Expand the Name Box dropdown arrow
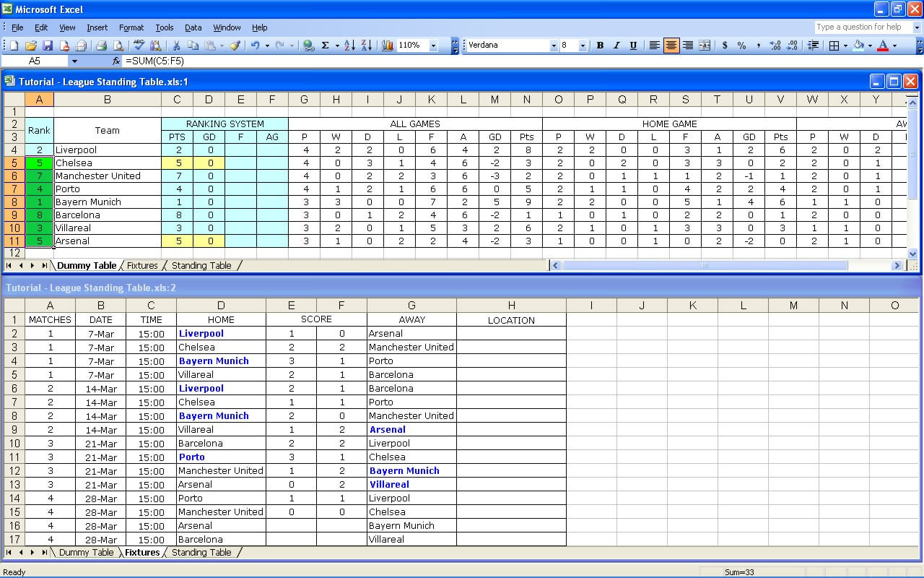 pyautogui.click(x=74, y=61)
